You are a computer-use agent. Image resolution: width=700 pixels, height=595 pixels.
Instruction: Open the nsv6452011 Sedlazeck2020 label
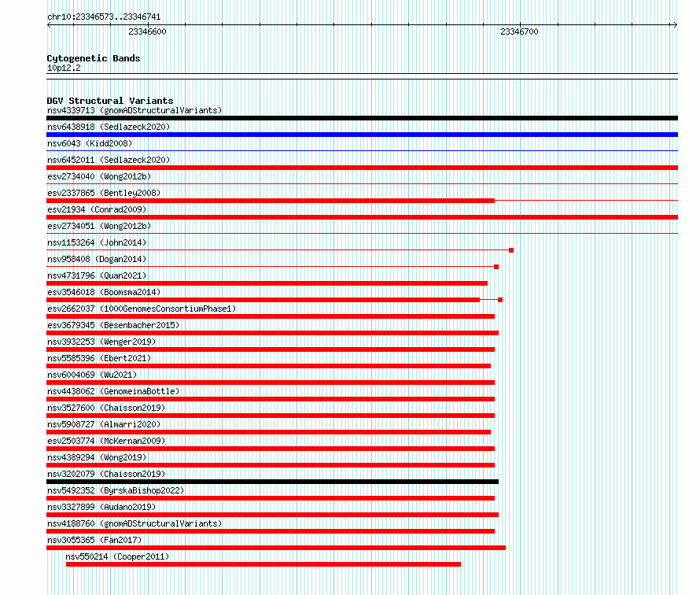pos(109,160)
